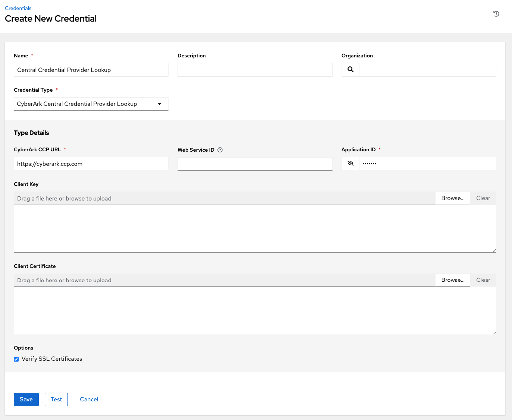The image size is (512, 420).
Task: View Web Service ID help tooltip
Action: coord(220,150)
